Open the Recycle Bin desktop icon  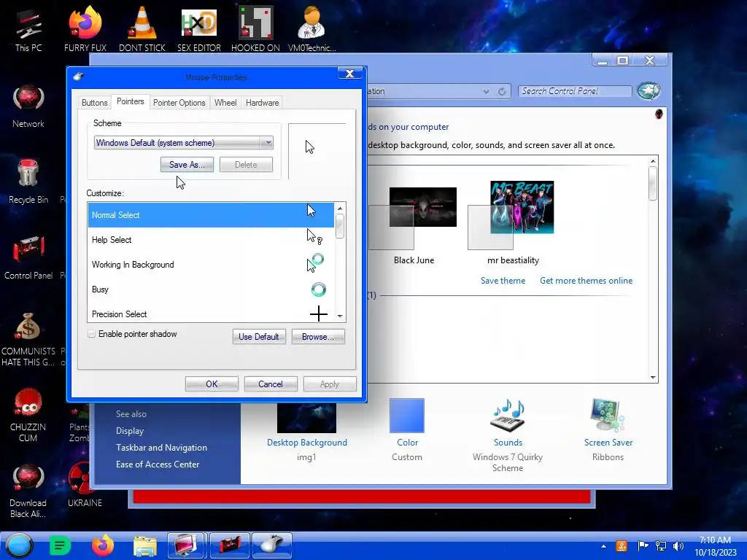click(x=28, y=182)
